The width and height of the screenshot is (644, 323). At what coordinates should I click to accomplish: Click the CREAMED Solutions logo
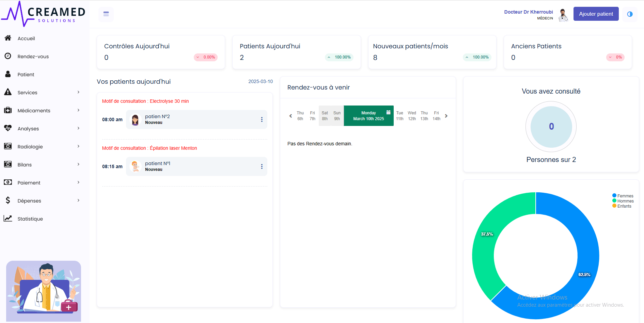coord(43,14)
